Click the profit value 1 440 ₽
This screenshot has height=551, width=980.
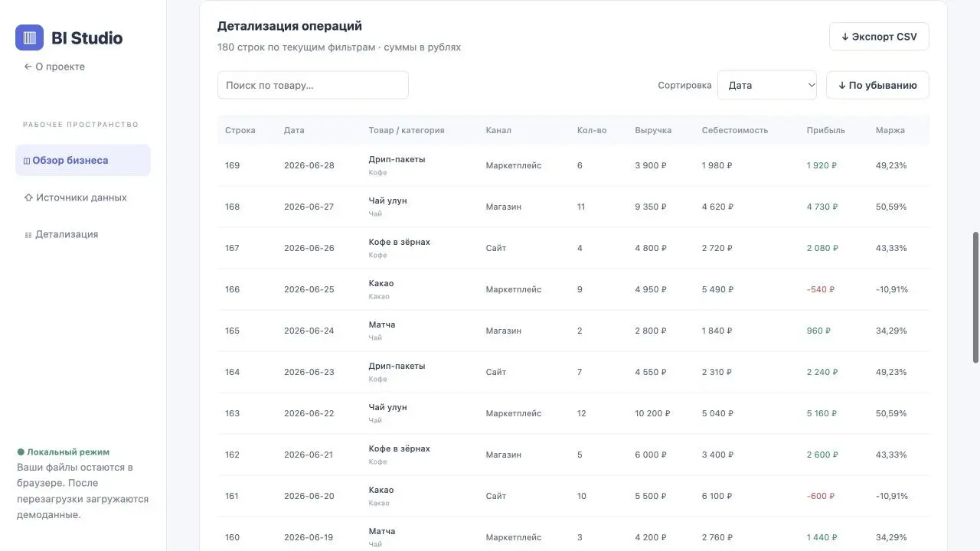click(x=822, y=537)
